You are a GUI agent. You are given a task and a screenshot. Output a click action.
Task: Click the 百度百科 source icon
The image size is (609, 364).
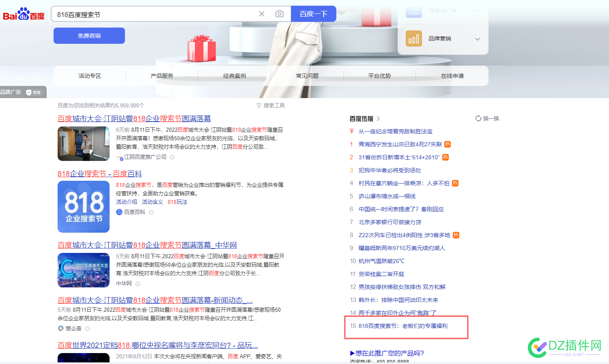click(x=119, y=212)
